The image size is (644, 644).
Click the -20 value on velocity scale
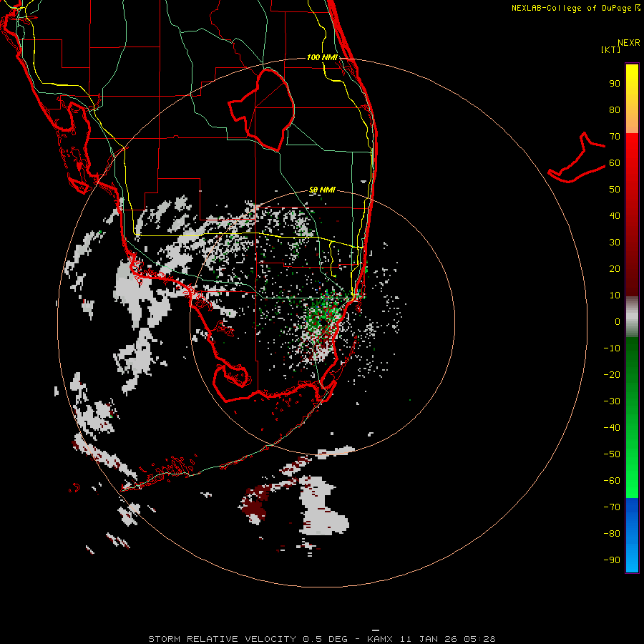(612, 374)
